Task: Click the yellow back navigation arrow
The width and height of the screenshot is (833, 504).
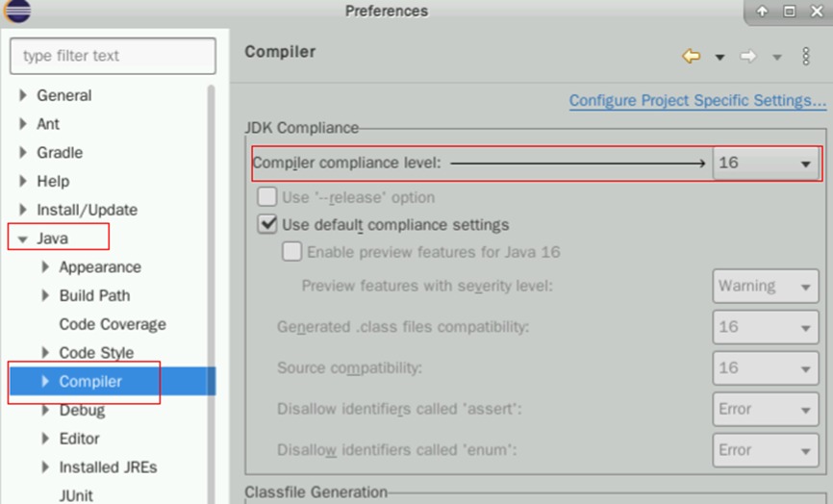Action: point(691,57)
